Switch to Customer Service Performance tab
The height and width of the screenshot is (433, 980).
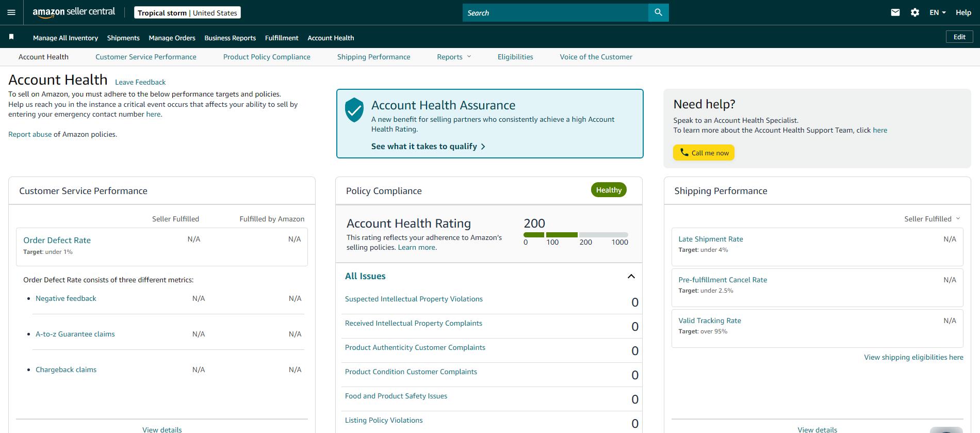click(146, 57)
